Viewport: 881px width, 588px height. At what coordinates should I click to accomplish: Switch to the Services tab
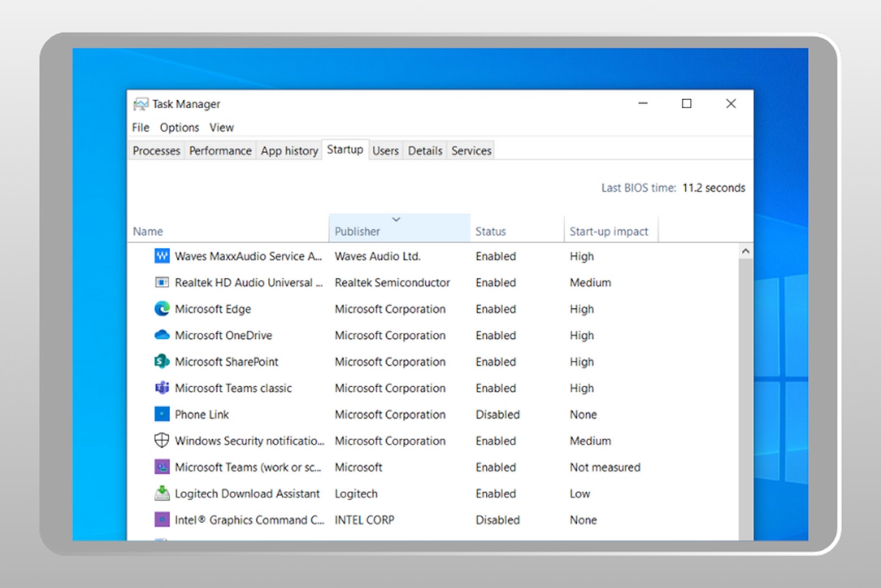tap(471, 151)
